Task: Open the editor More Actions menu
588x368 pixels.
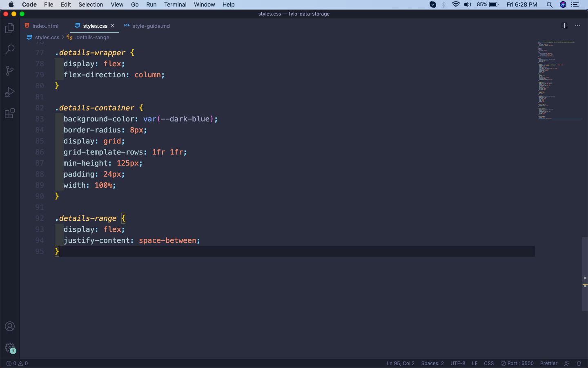Action: (x=577, y=26)
